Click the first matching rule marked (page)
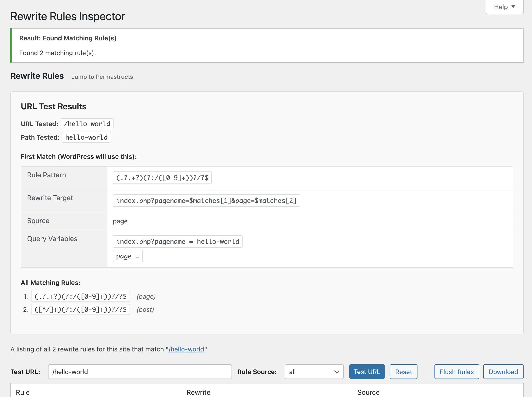532x397 pixels. [x=81, y=297]
